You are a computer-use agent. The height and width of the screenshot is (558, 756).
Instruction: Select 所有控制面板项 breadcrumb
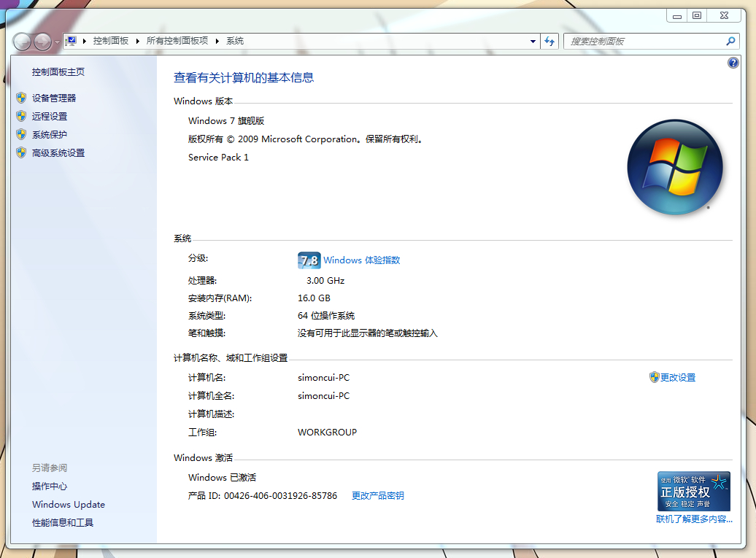point(177,41)
